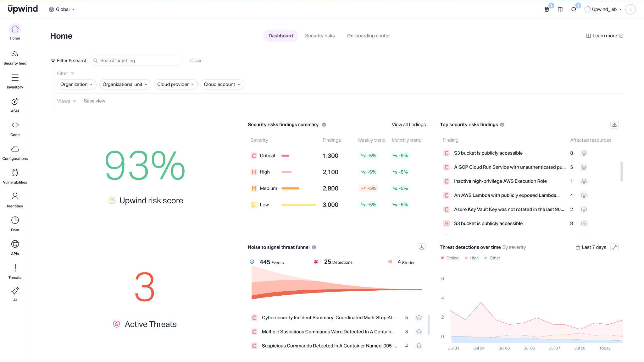The height and width of the screenshot is (362, 644).
Task: Switch to the On-boarding center tab
Action: pos(368,36)
